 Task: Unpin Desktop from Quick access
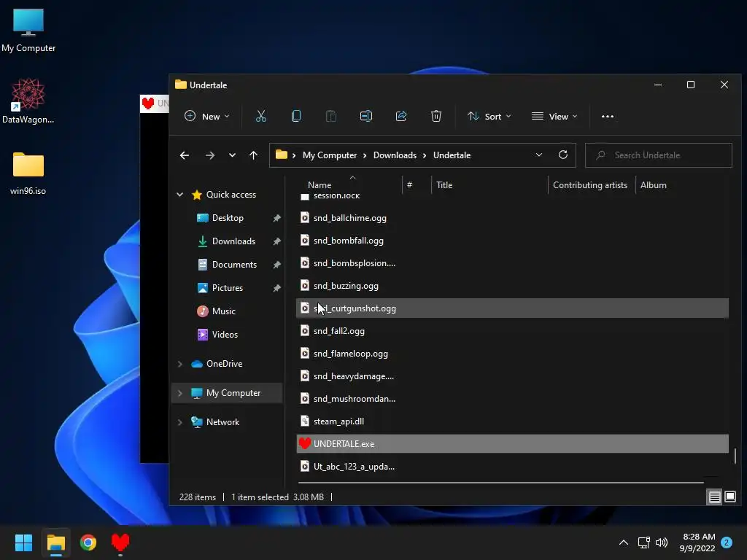276,218
